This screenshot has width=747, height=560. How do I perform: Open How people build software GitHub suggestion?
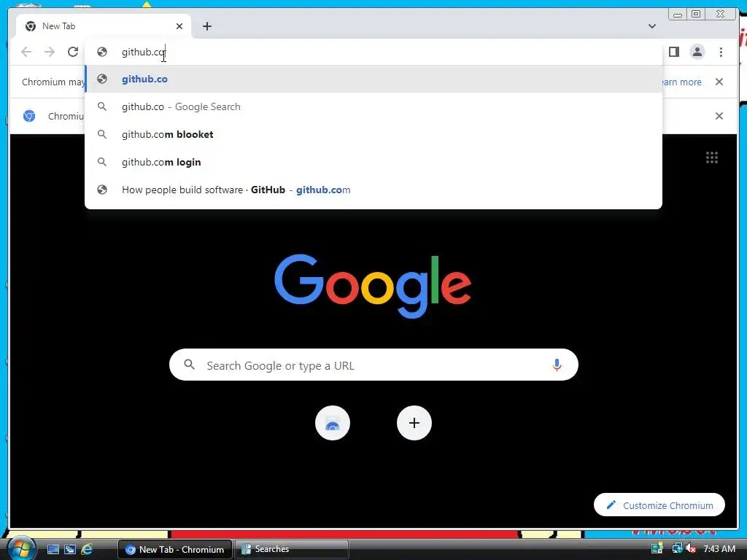pos(373,190)
